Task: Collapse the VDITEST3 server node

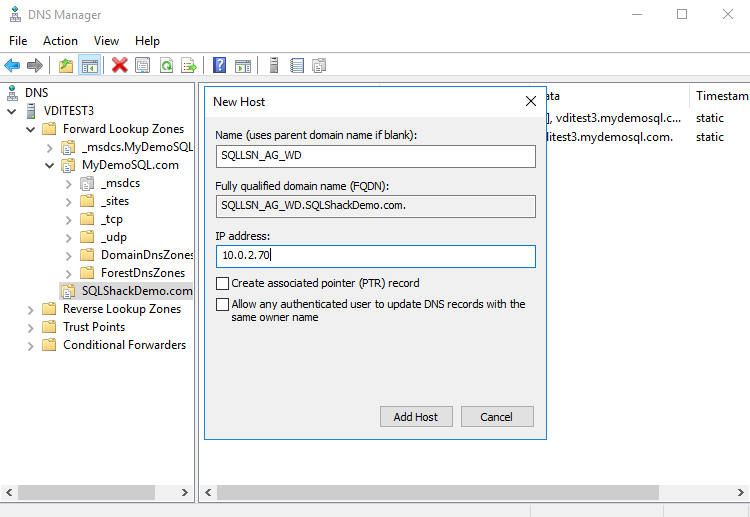Action: coord(12,111)
